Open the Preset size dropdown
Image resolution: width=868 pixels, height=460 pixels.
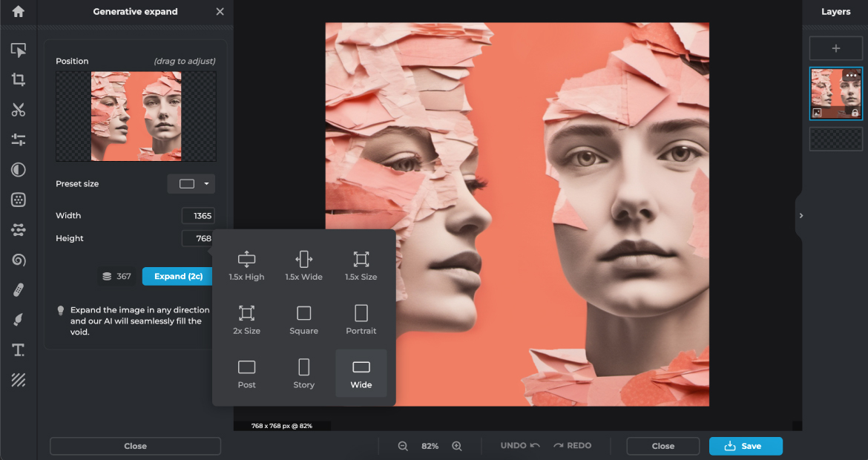191,184
